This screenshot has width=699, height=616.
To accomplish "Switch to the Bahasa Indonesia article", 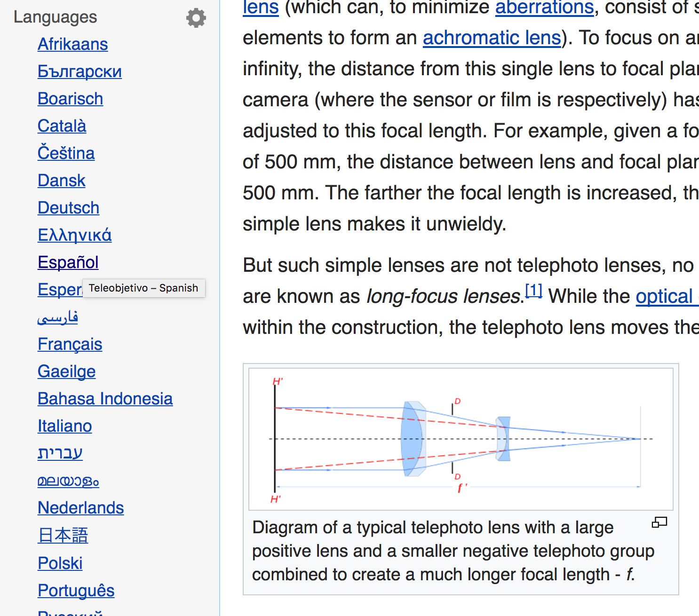I will coord(105,399).
